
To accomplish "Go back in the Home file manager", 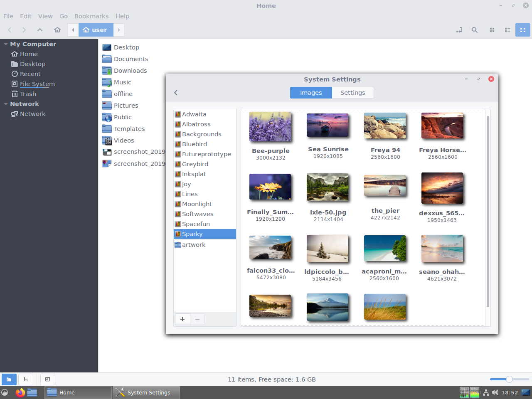I will [10, 30].
